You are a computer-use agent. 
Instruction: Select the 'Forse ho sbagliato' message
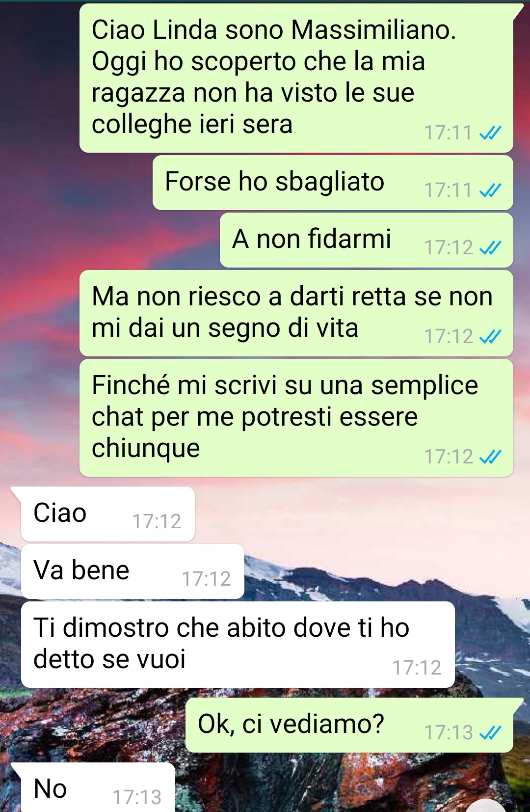click(x=333, y=183)
